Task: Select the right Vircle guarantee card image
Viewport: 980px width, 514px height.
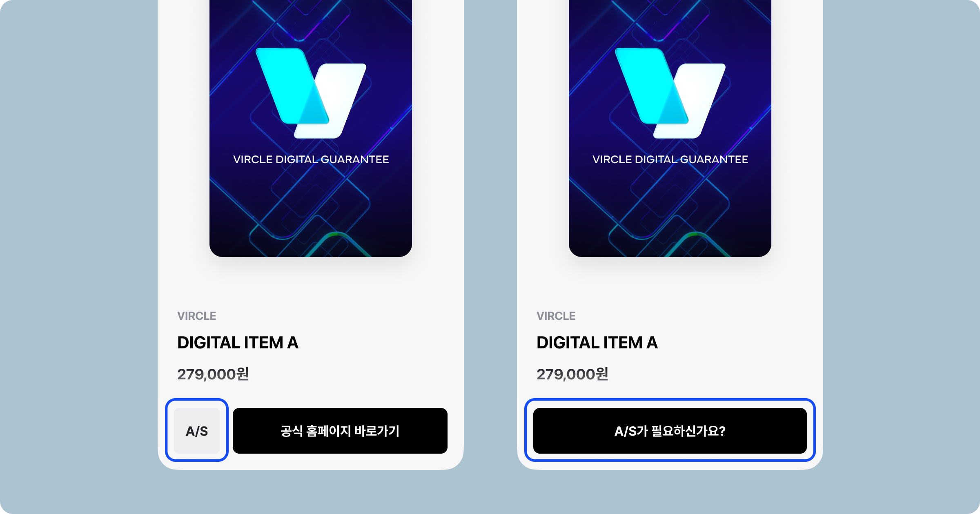Action: point(670,128)
